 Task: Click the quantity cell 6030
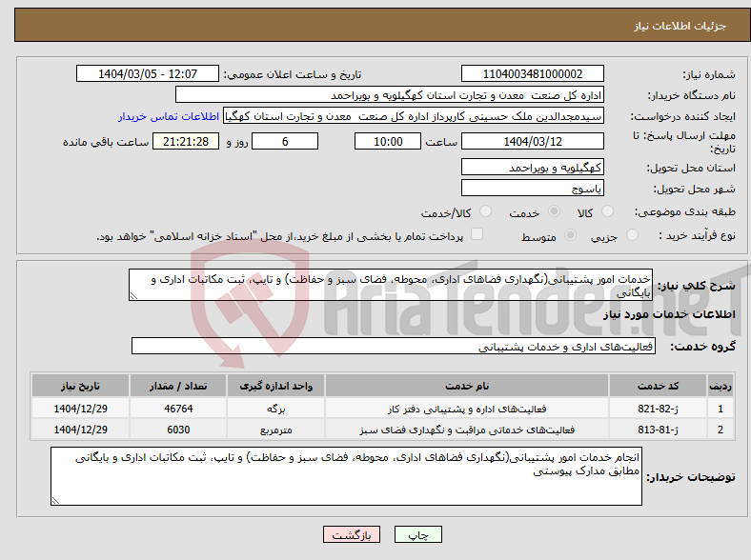tap(178, 430)
